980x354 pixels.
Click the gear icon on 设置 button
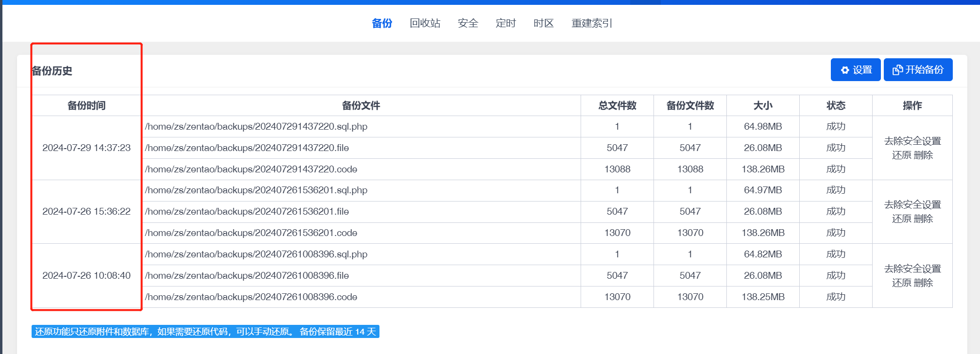845,70
